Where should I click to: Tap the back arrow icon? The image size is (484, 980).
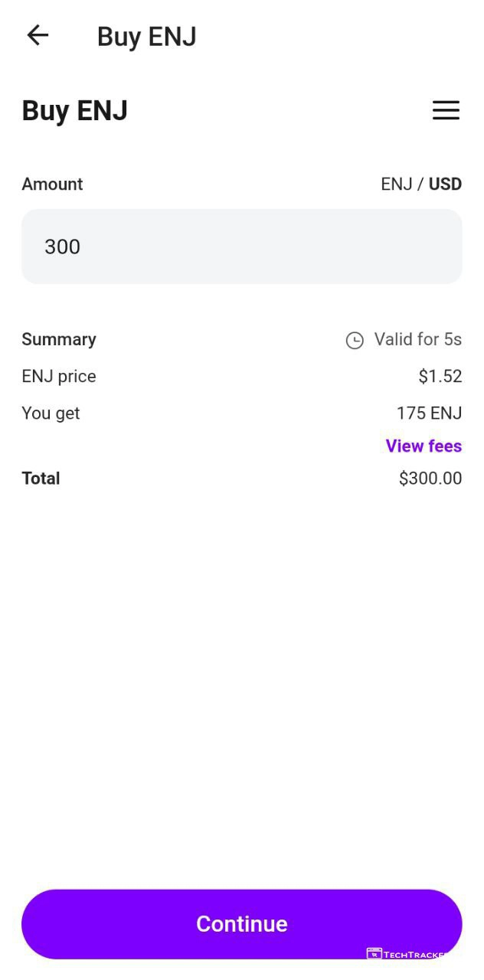(38, 35)
